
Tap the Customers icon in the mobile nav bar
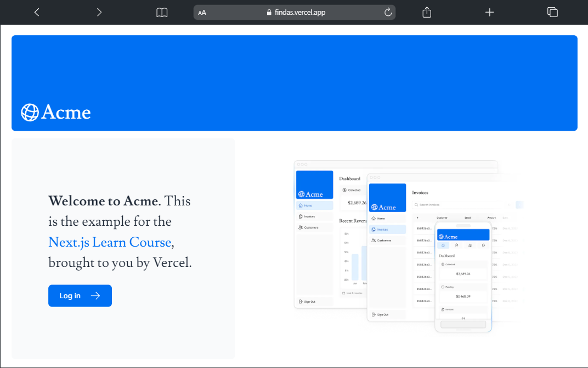coord(470,246)
